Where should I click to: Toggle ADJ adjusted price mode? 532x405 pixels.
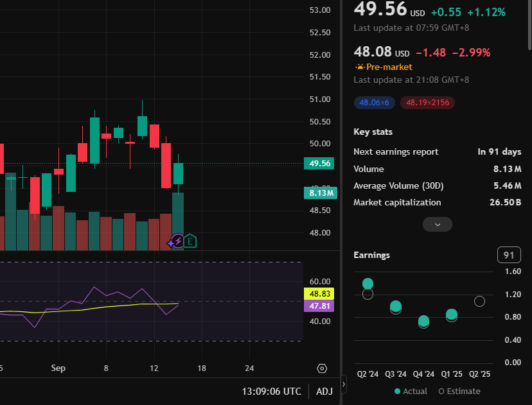pos(324,391)
